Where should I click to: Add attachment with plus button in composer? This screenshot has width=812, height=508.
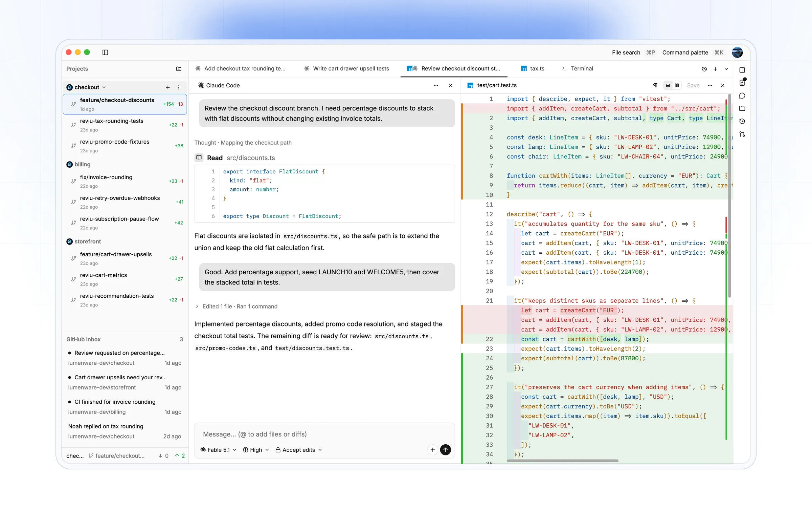point(433,450)
